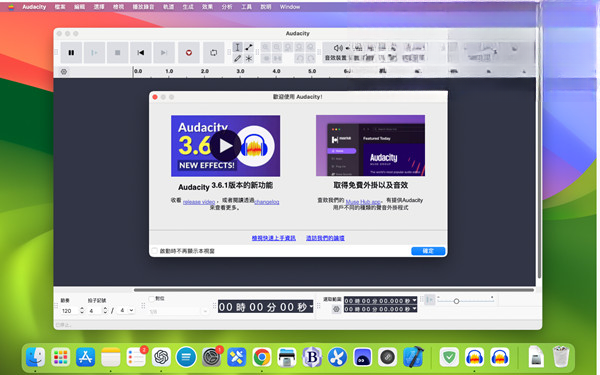Click the speaker Audio Setup icon

tap(338, 48)
